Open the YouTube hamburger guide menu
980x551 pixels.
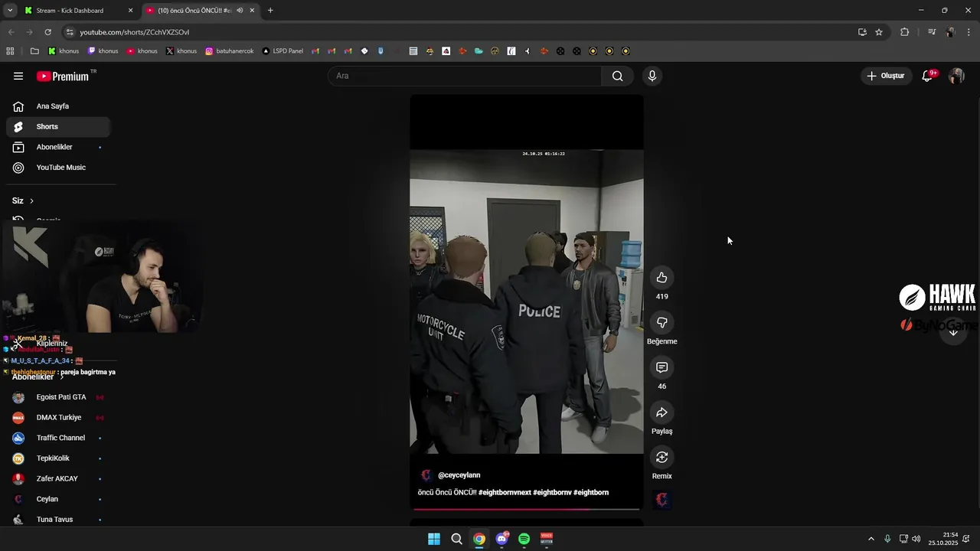[18, 76]
